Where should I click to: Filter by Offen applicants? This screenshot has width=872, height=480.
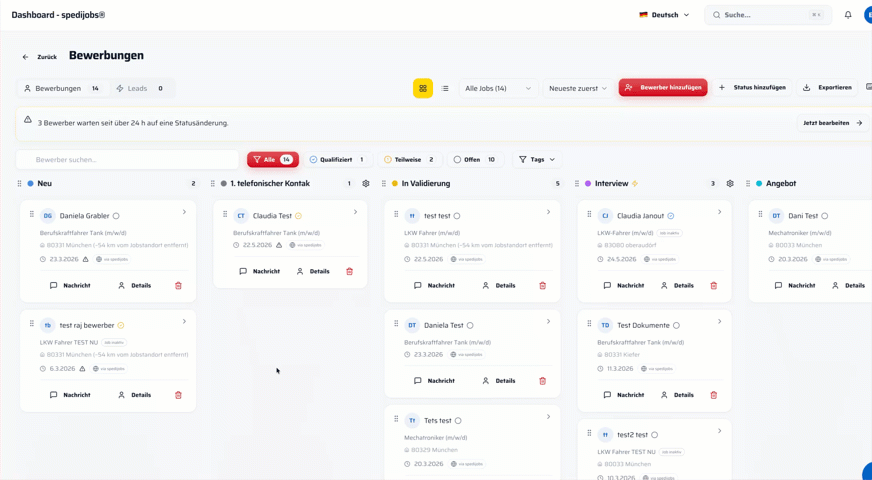475,160
